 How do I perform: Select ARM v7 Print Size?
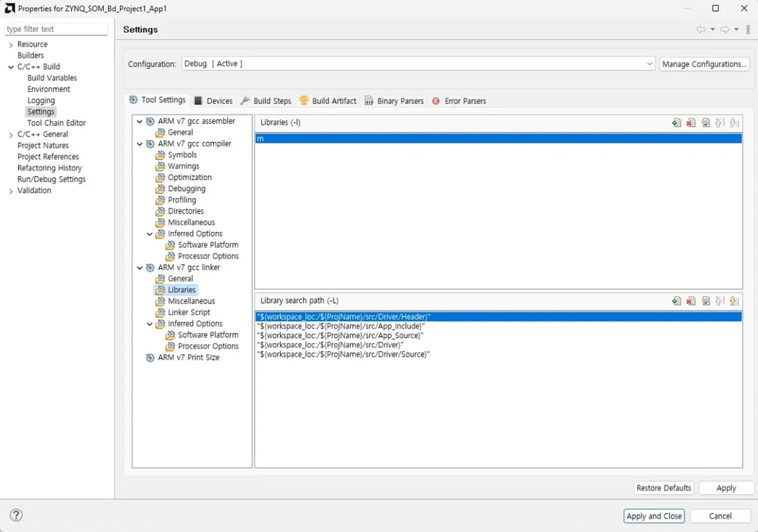[188, 357]
